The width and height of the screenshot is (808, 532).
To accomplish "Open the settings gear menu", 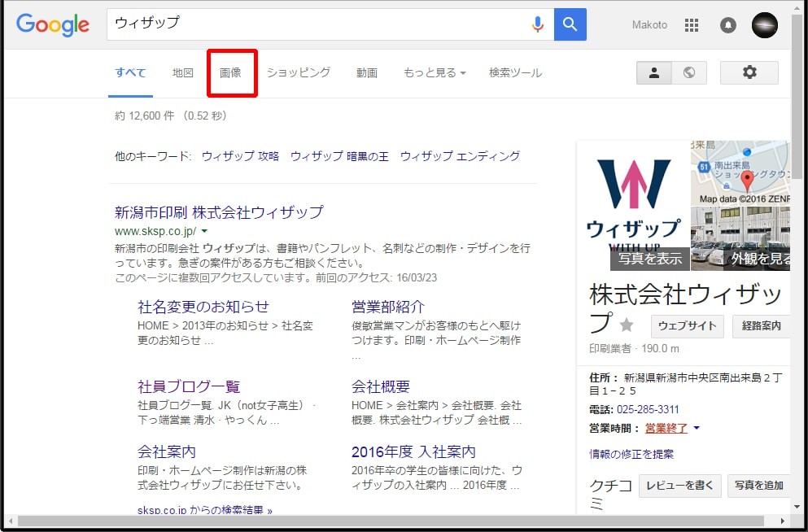I will [749, 72].
